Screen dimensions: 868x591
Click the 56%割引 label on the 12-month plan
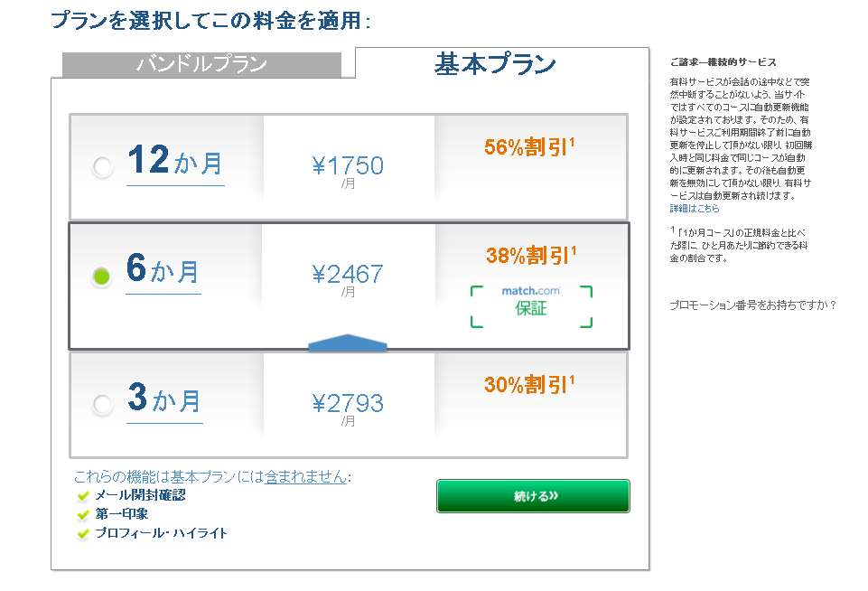point(529,145)
